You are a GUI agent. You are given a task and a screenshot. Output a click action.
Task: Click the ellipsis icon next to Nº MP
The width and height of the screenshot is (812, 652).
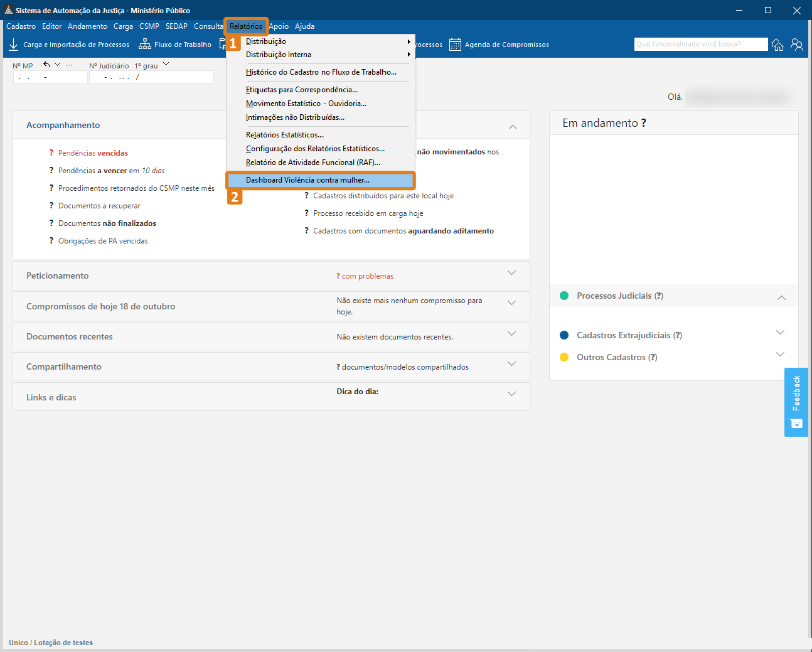pos(69,65)
